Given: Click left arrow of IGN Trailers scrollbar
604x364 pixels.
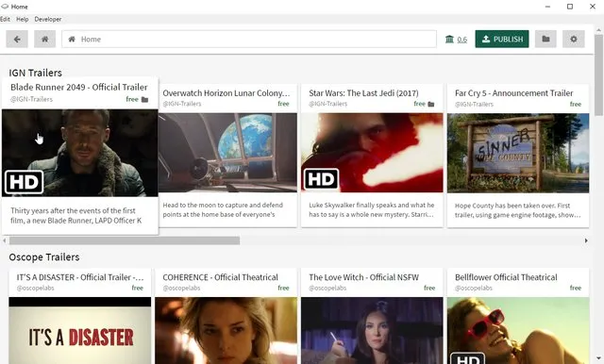Looking at the screenshot, I should click(4, 240).
